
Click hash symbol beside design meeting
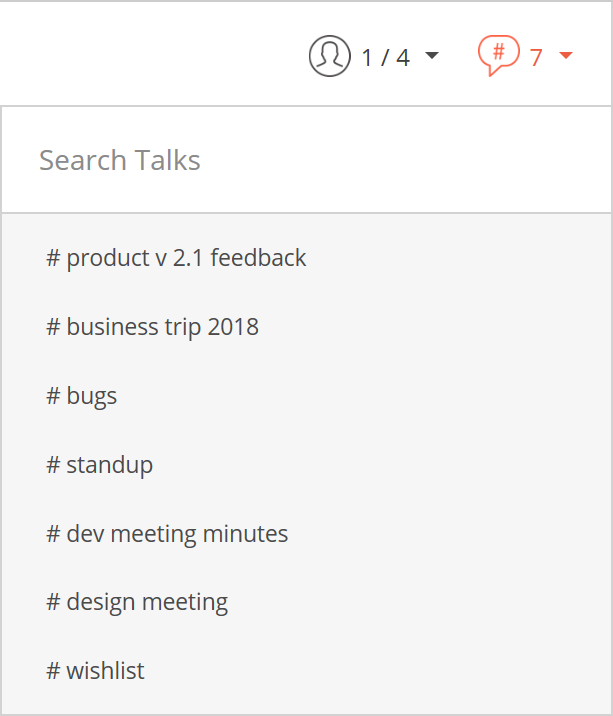53,602
